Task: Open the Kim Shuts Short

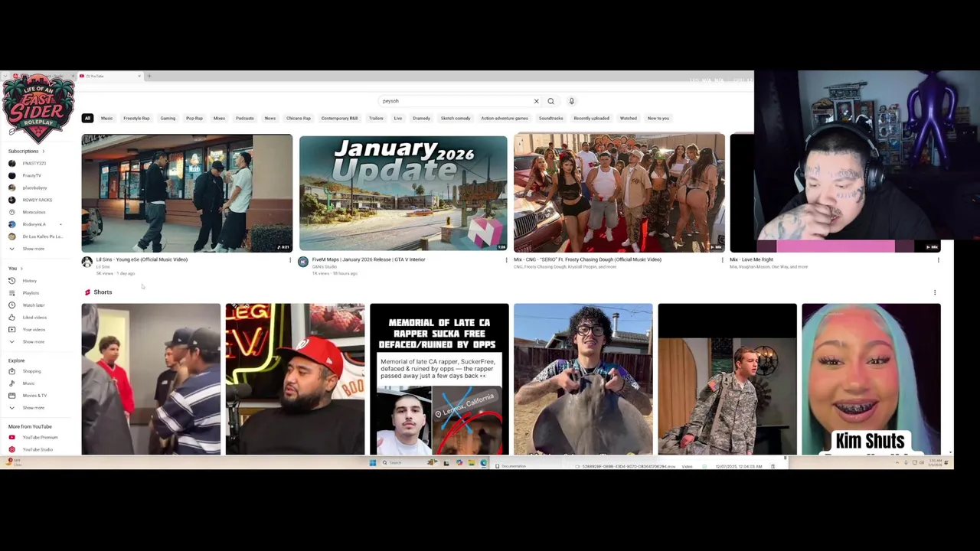Action: (871, 379)
